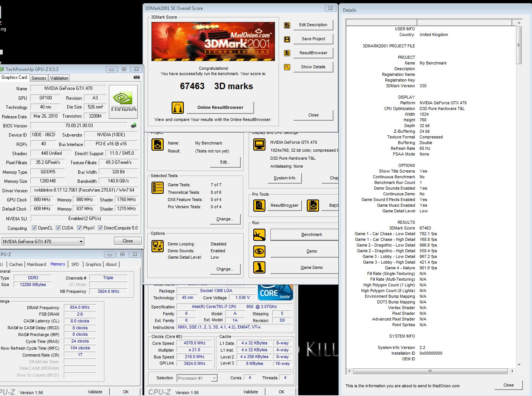Select the Memory tab in CPU-Z
This screenshot has height=396, width=532.
[58, 264]
